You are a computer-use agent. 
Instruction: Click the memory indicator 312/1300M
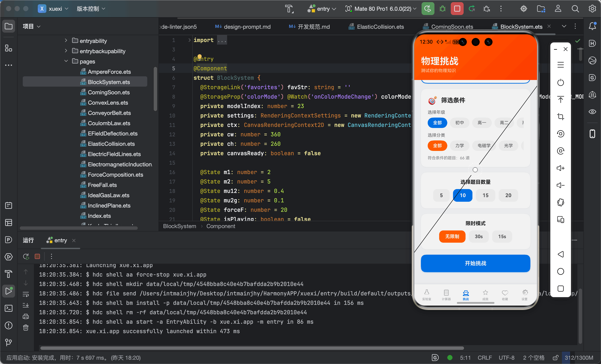pos(578,357)
